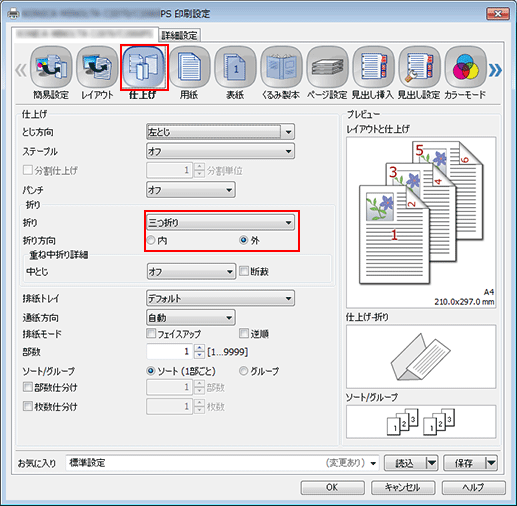The height and width of the screenshot is (506, 517).
Task: Open the ステープル dropdown
Action: coord(220,152)
